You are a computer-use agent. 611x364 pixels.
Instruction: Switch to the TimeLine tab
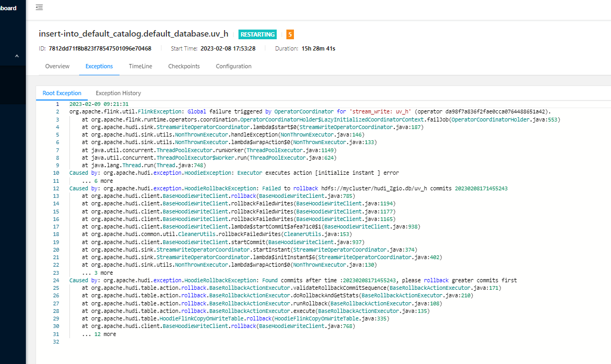pos(141,66)
